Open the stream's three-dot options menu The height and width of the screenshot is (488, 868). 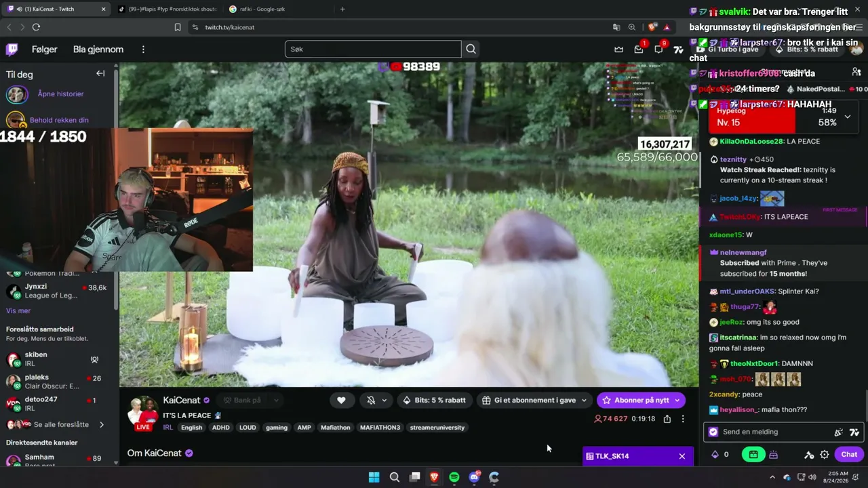pos(683,419)
